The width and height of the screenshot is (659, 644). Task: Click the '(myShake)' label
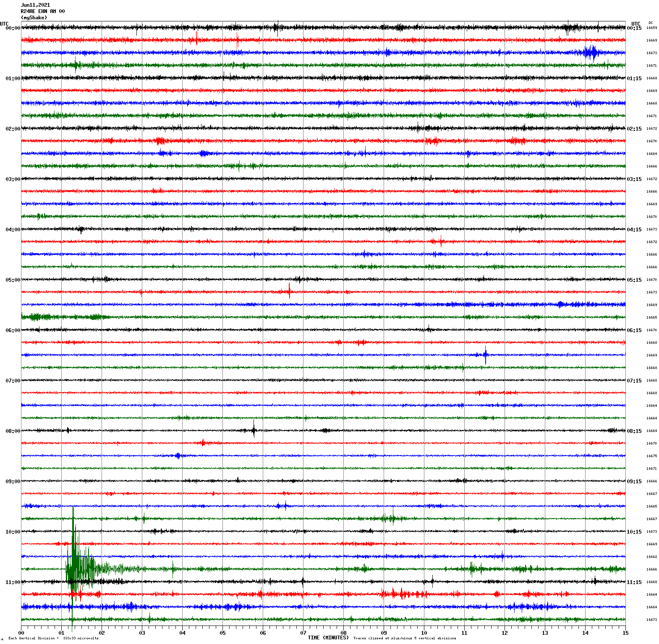34,18
